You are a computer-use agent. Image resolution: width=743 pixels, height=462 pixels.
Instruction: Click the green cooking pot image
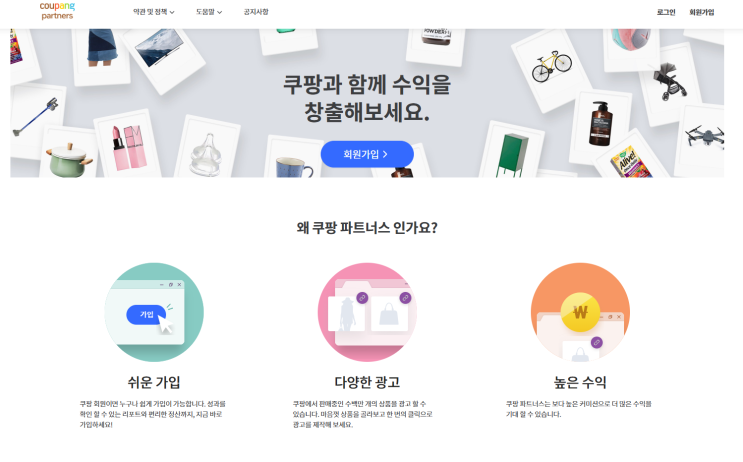(x=70, y=160)
